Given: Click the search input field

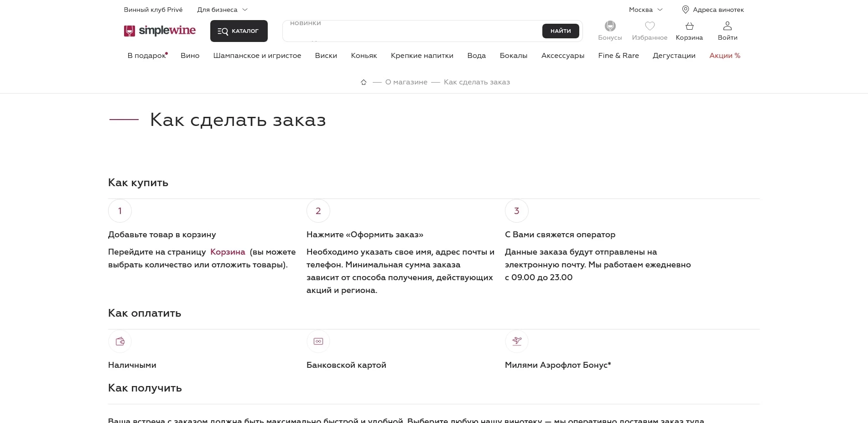Looking at the screenshot, I should (x=411, y=31).
